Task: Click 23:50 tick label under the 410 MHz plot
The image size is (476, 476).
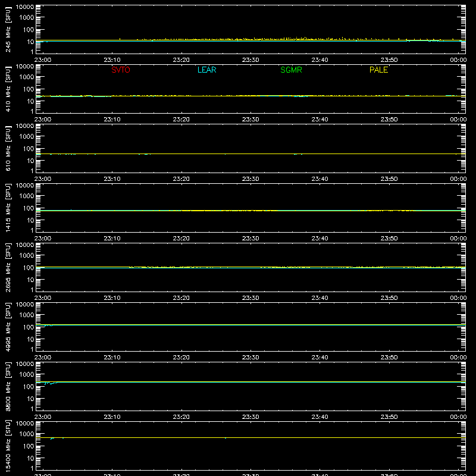Action: (389, 120)
